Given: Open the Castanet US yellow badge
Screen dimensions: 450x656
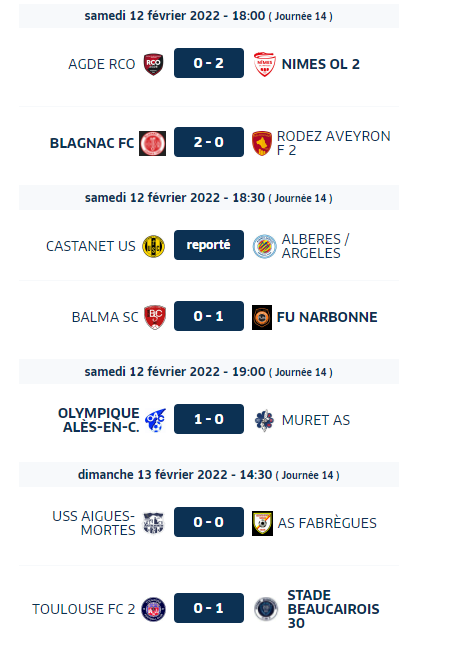Looking at the screenshot, I should 153,246.
